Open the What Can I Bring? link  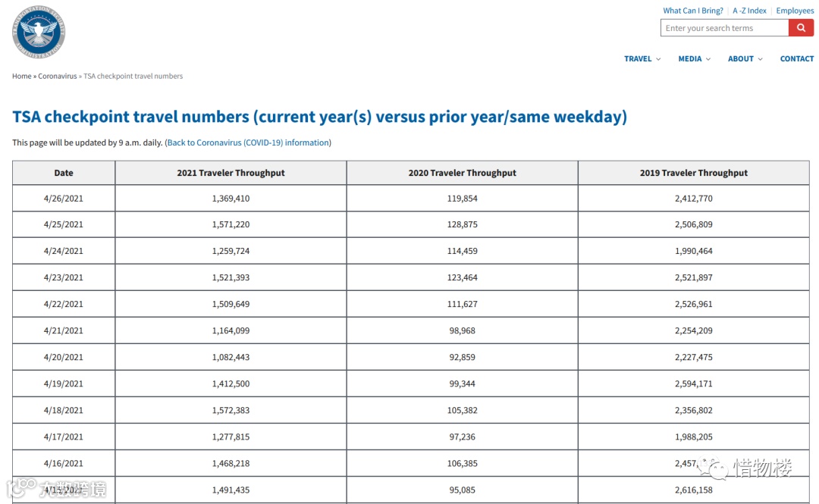(693, 11)
